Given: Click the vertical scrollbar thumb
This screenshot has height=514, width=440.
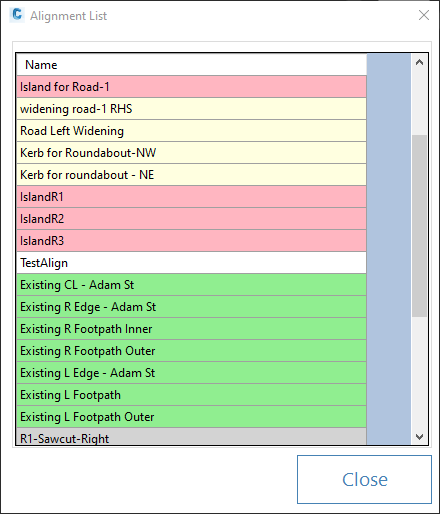Looking at the screenshot, I should coord(419,226).
